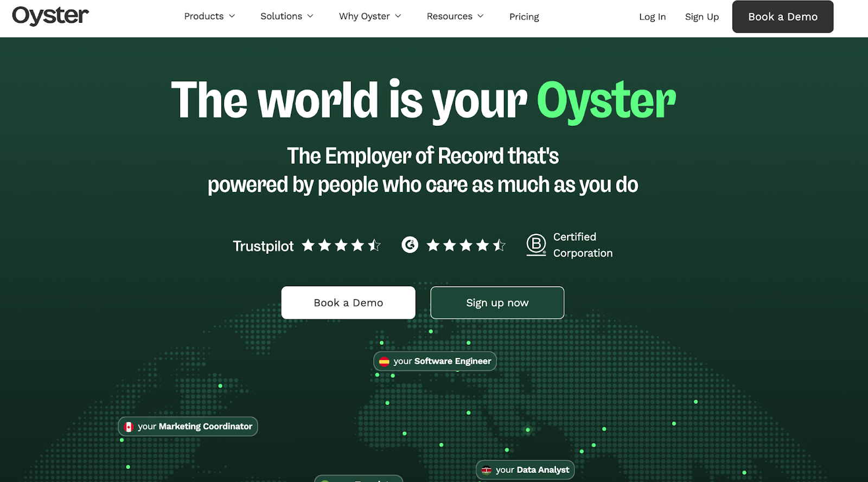Viewport: 868px width, 482px height.
Task: Click the white Book a Demo hero button
Action: [348, 303]
